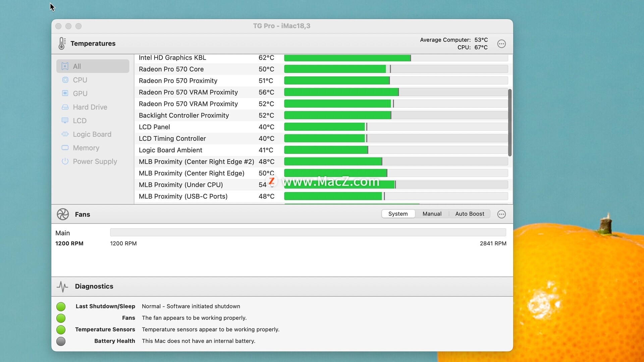Image resolution: width=644 pixels, height=362 pixels.
Task: Click the Main fan label
Action: coord(63,233)
